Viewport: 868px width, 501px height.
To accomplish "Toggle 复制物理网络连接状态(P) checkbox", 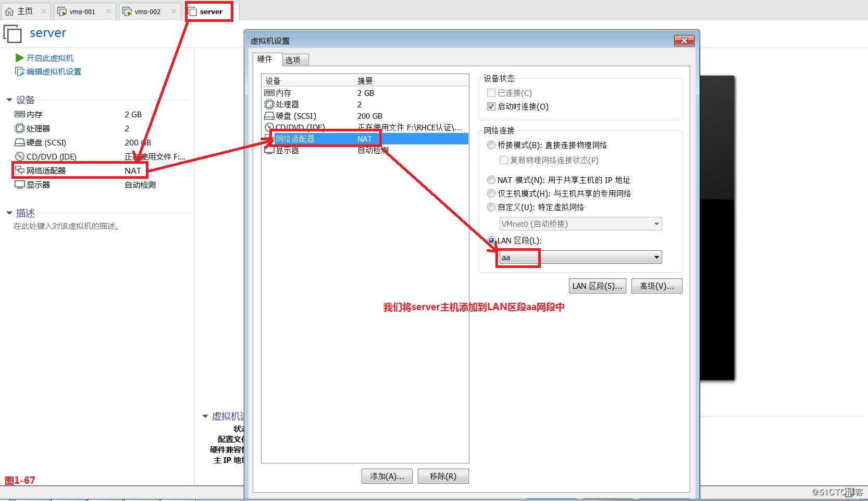I will [x=503, y=160].
